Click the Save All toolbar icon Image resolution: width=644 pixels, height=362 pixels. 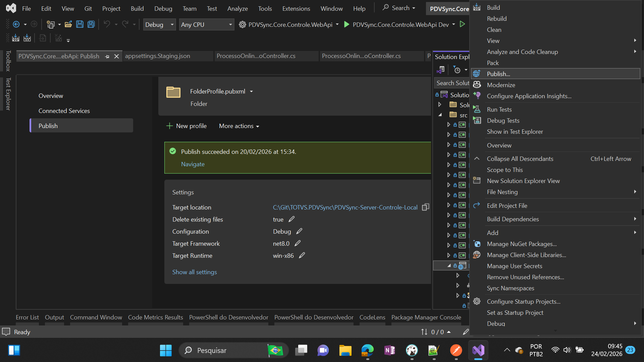(x=91, y=24)
